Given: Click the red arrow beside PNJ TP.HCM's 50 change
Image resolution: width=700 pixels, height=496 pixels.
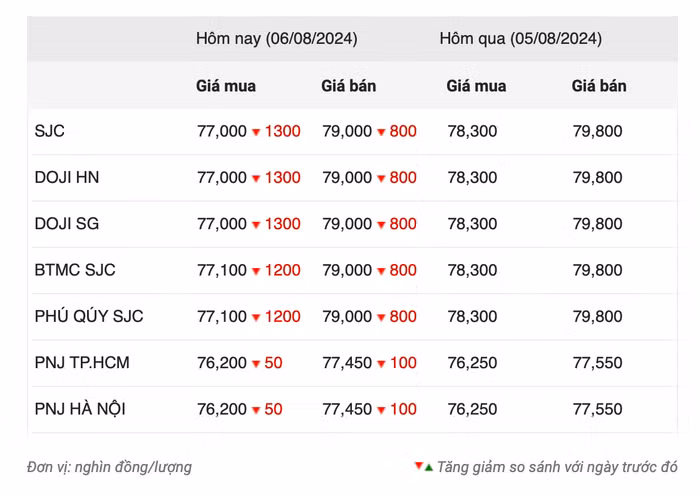Looking at the screenshot, I should coord(256,364).
